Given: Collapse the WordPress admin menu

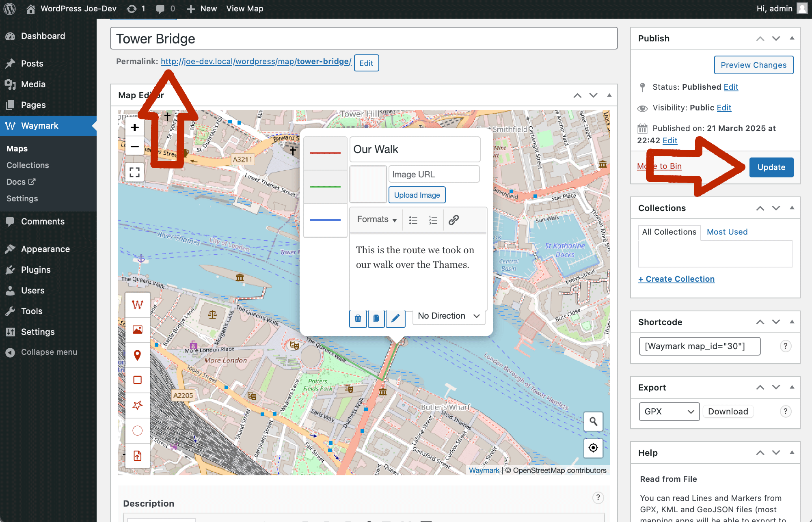Looking at the screenshot, I should tap(49, 352).
